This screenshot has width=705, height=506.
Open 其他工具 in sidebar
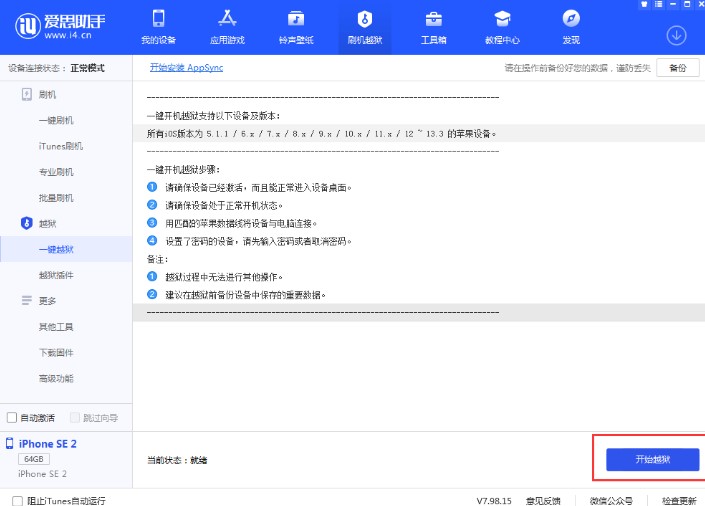(56, 327)
